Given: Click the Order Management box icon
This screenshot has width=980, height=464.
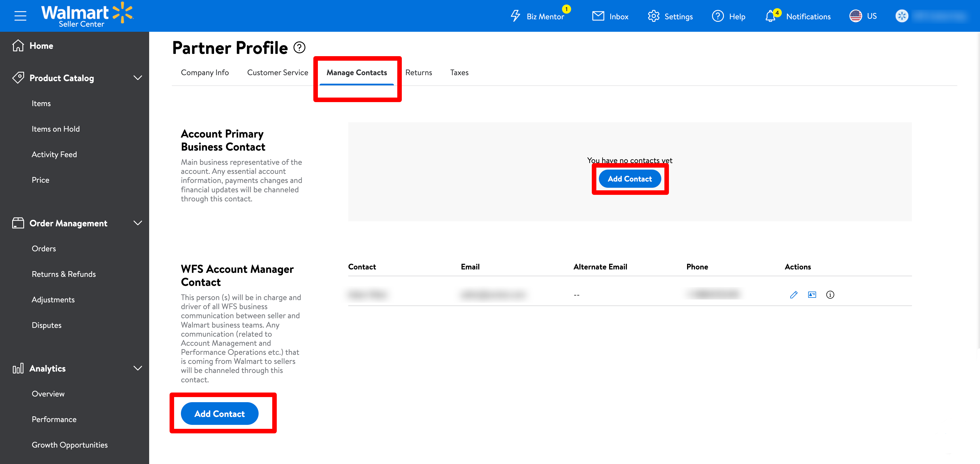Looking at the screenshot, I should click(18, 223).
